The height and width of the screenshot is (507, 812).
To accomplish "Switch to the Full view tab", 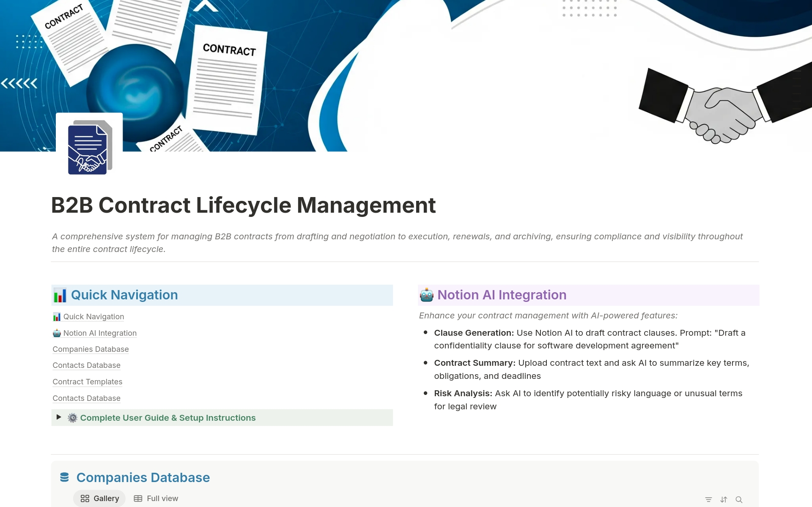I will click(x=156, y=498).
